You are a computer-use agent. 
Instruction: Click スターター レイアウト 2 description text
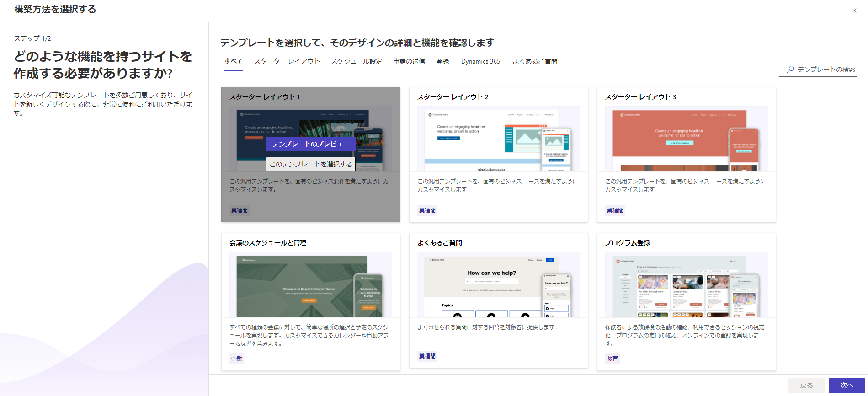498,185
